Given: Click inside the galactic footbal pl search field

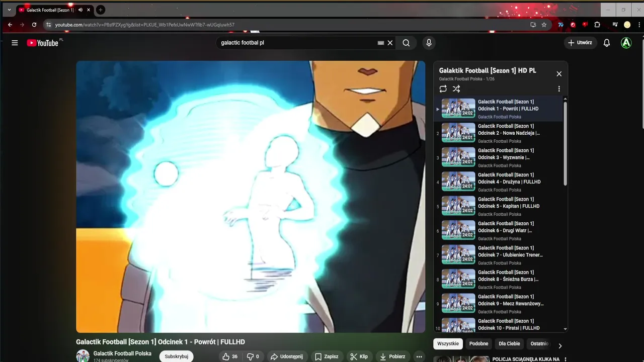Looking at the screenshot, I should click(297, 43).
